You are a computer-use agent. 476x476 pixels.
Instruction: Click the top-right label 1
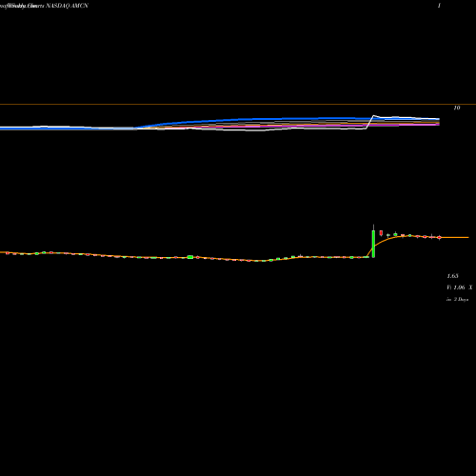pyautogui.click(x=439, y=6)
